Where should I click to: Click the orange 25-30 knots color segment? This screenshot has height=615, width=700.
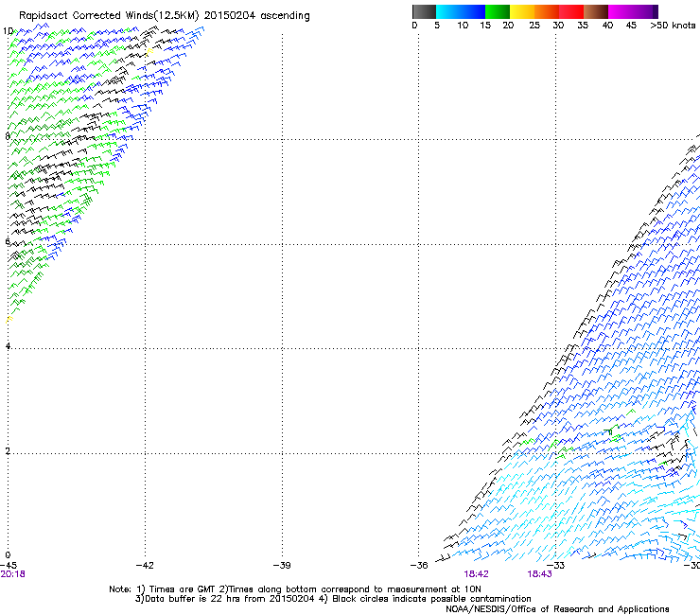[x=547, y=11]
